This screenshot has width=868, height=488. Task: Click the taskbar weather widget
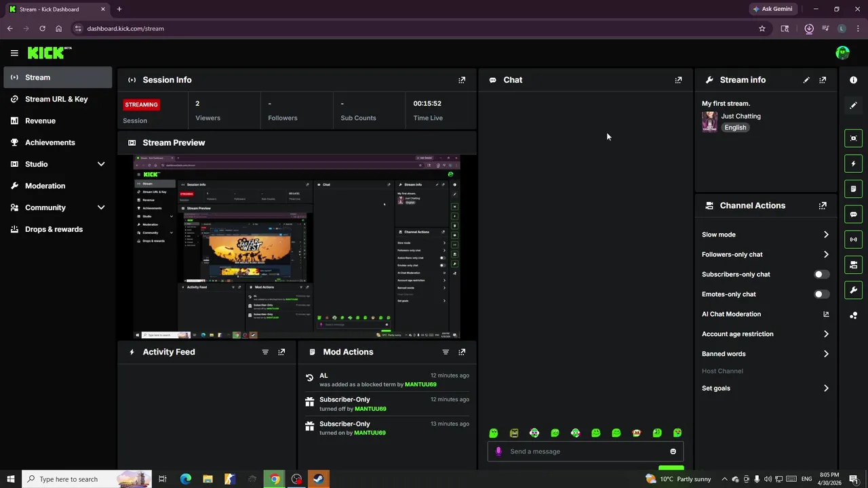coord(678,479)
